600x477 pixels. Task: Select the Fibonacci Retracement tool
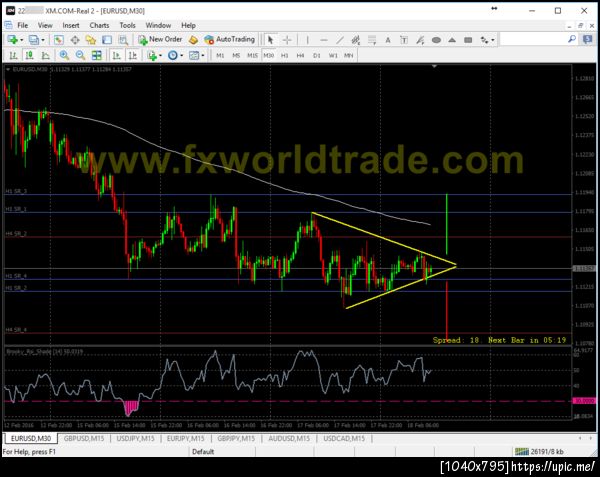[x=372, y=40]
